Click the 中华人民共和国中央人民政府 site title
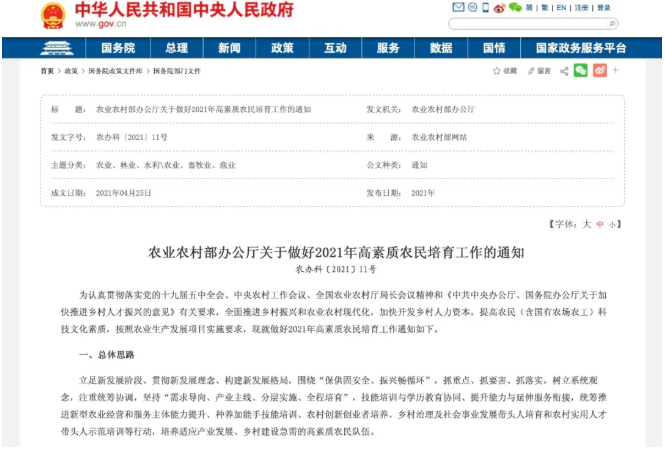The height and width of the screenshot is (451, 665). pos(184,9)
